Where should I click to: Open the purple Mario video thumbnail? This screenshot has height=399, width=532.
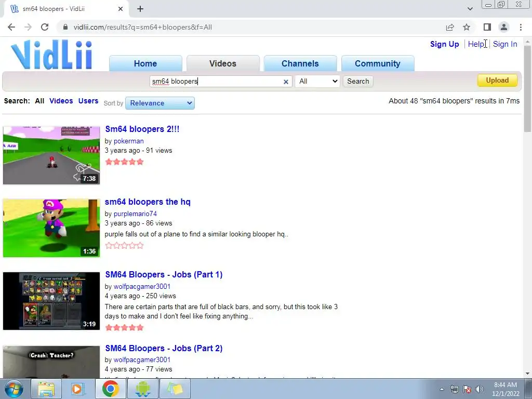(51, 228)
